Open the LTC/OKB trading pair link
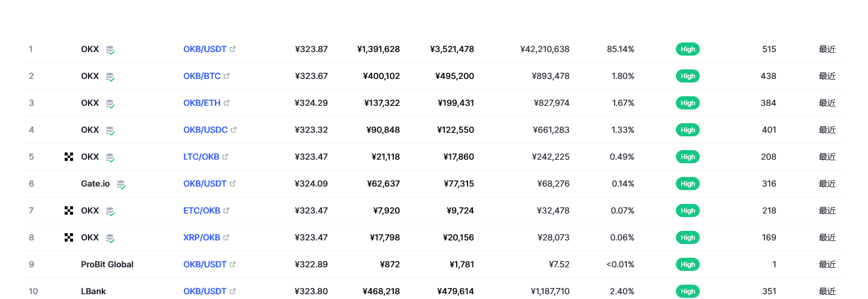 (x=202, y=157)
